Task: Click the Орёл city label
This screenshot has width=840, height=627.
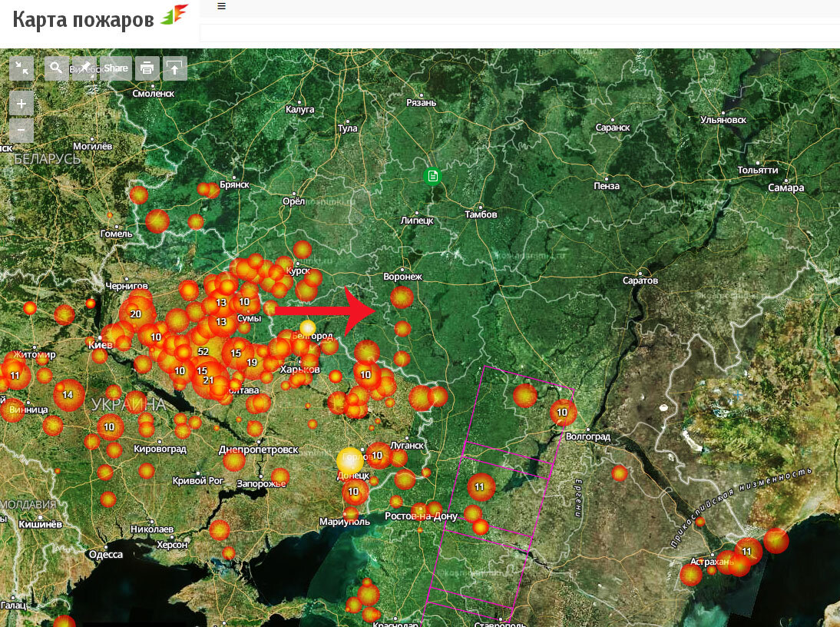Action: click(293, 201)
